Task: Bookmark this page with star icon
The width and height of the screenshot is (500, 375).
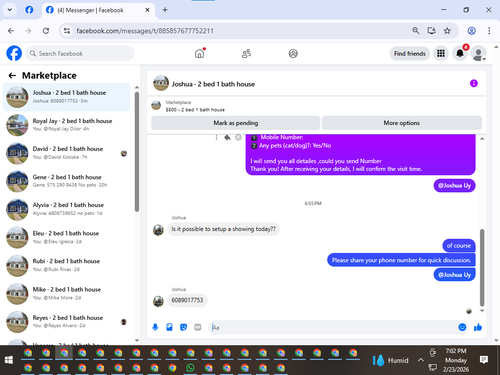Action: pyautogui.click(x=447, y=31)
